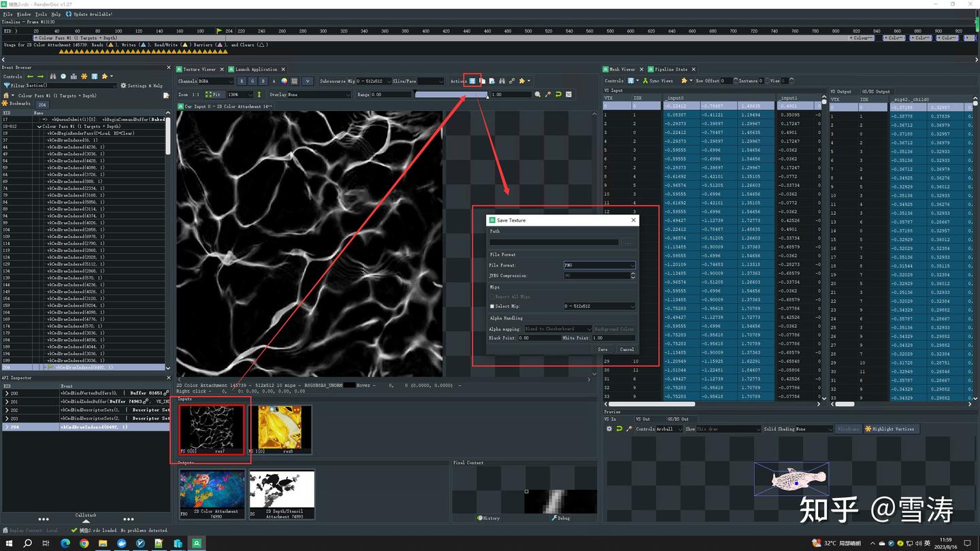Toggle the alpha A channel button
Screen dimensions: 980x551
[274, 81]
